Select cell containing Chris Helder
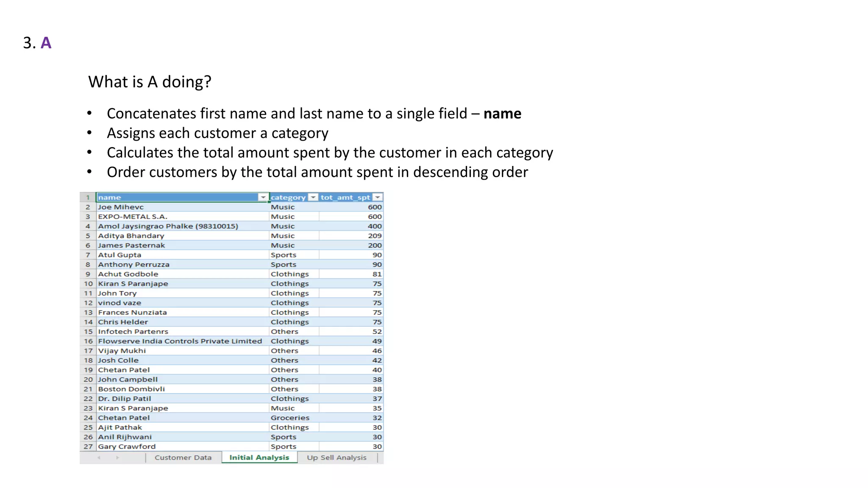Viewport: 868px width, 488px height. [183, 322]
